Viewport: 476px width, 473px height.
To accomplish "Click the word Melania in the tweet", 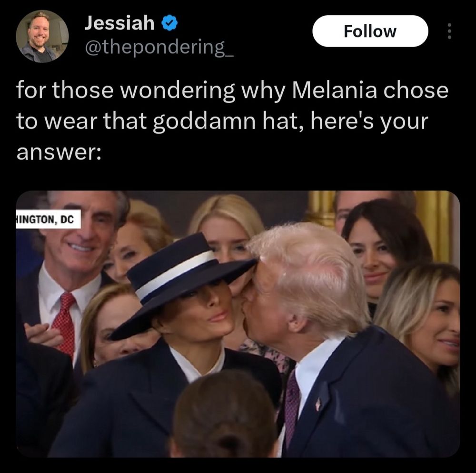I will coord(334,90).
